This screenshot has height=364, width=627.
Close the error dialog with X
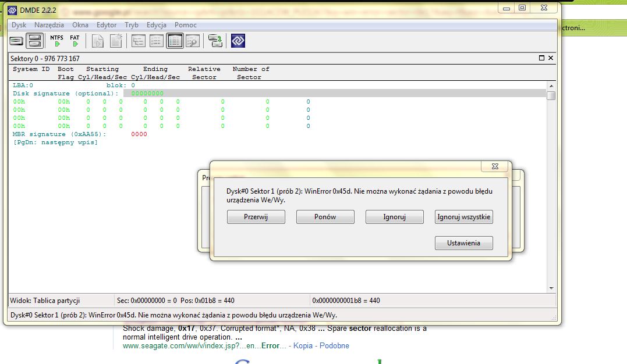(495, 166)
